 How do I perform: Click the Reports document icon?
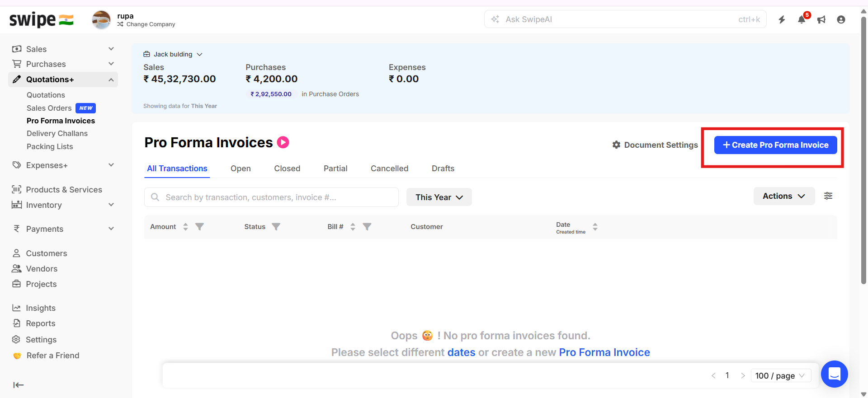(x=17, y=323)
